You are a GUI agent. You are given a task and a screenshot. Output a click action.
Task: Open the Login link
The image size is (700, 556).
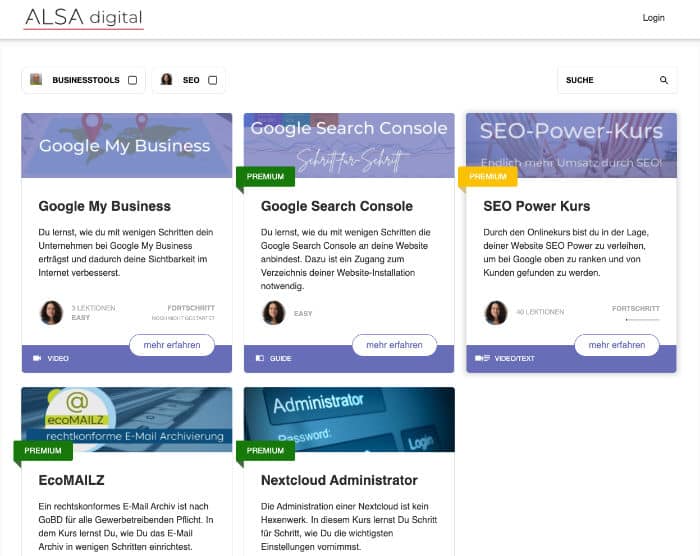tap(653, 18)
